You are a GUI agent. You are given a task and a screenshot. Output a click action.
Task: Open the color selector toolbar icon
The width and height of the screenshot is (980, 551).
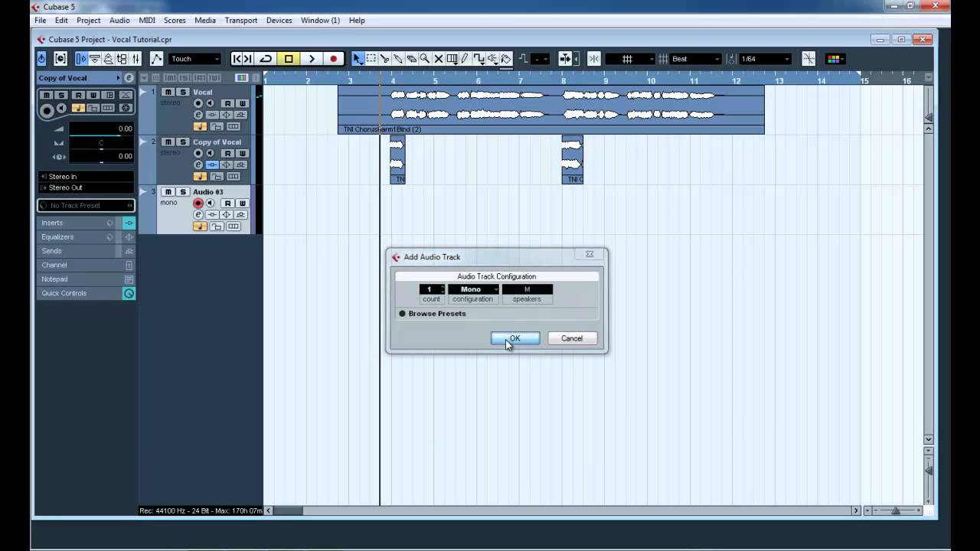[835, 59]
